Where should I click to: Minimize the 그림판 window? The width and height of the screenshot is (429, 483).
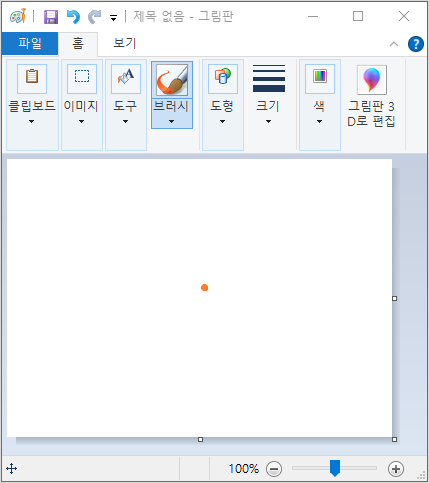[313, 16]
